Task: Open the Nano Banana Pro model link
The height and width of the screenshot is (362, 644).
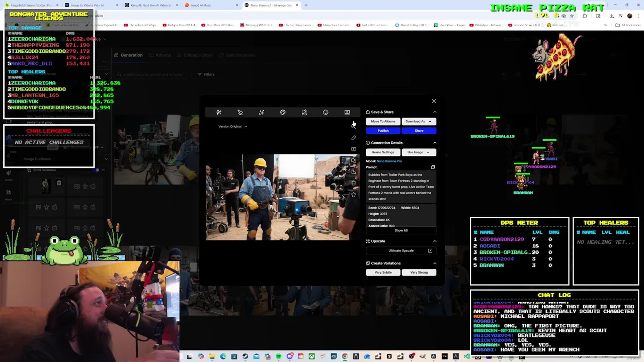Action: click(x=389, y=161)
